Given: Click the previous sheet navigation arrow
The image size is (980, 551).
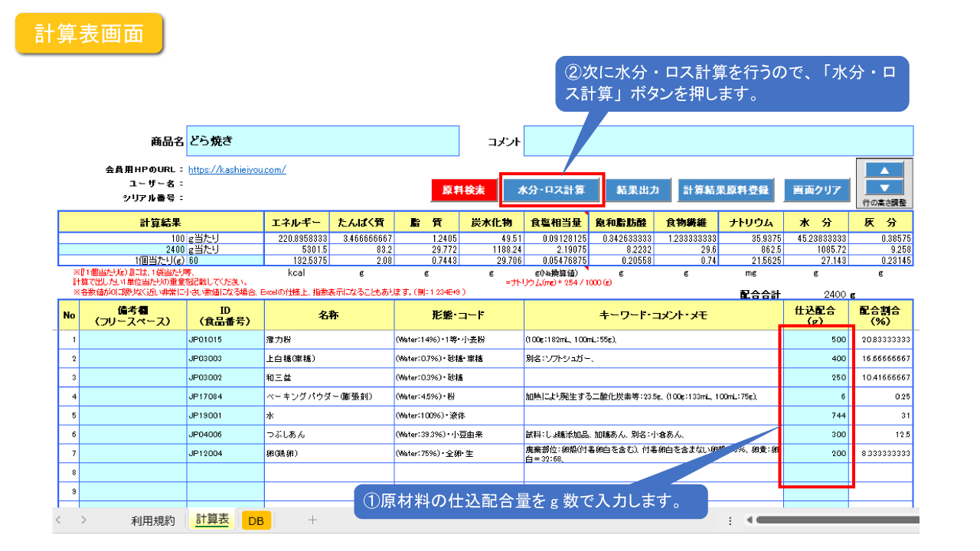Looking at the screenshot, I should click(x=60, y=520).
